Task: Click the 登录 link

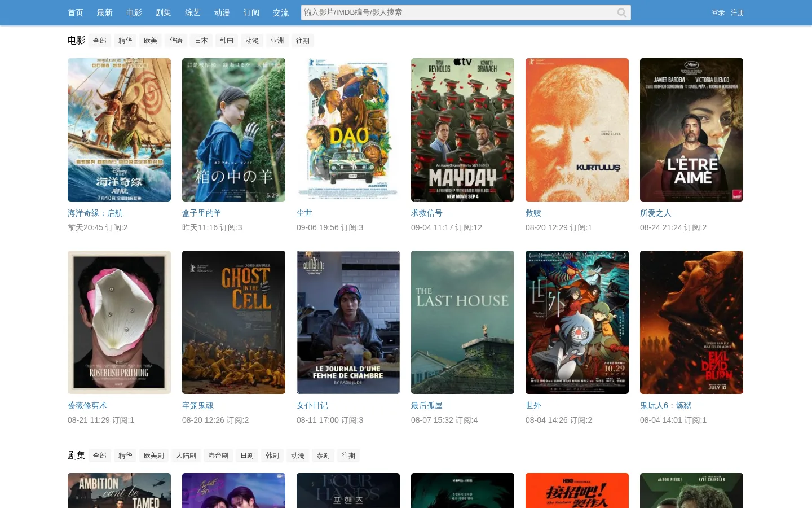Action: coord(718,12)
